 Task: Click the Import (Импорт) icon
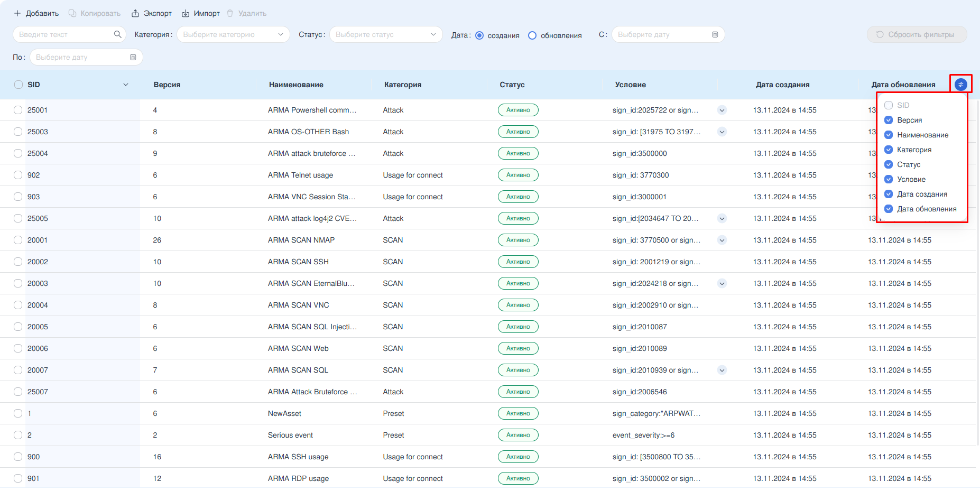click(x=186, y=13)
